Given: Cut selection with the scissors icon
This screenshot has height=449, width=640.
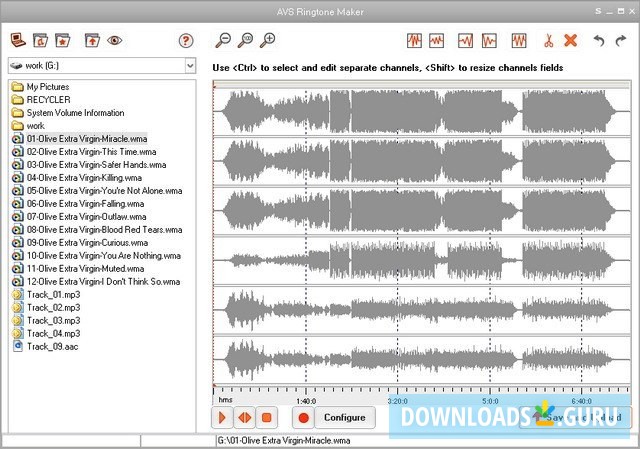Looking at the screenshot, I should coord(549,40).
